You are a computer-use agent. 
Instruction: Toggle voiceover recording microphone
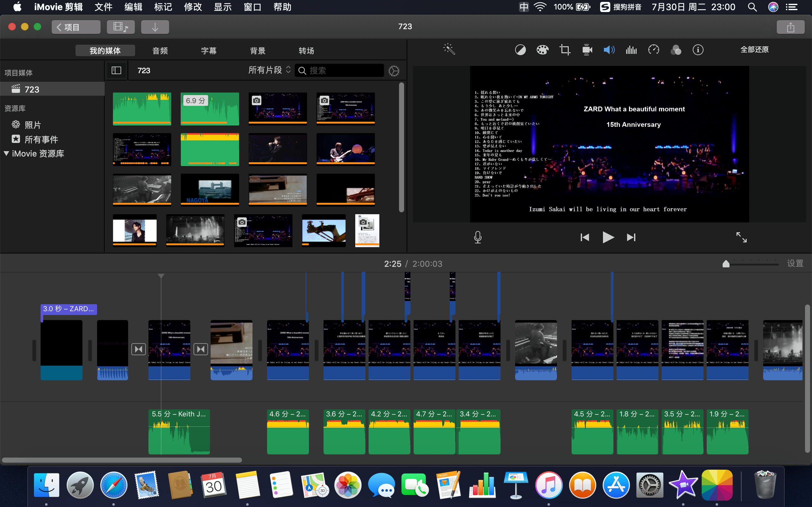coord(477,237)
